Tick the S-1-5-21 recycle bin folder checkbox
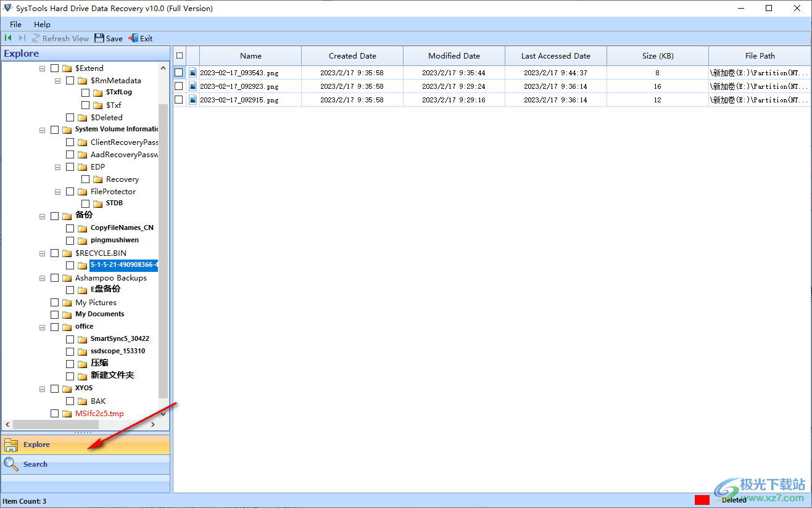The height and width of the screenshot is (508, 812). tap(70, 266)
